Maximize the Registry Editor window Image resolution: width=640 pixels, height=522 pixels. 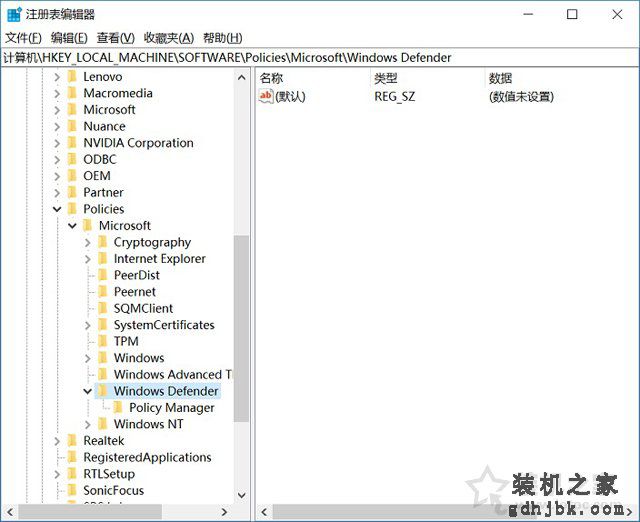pos(572,15)
